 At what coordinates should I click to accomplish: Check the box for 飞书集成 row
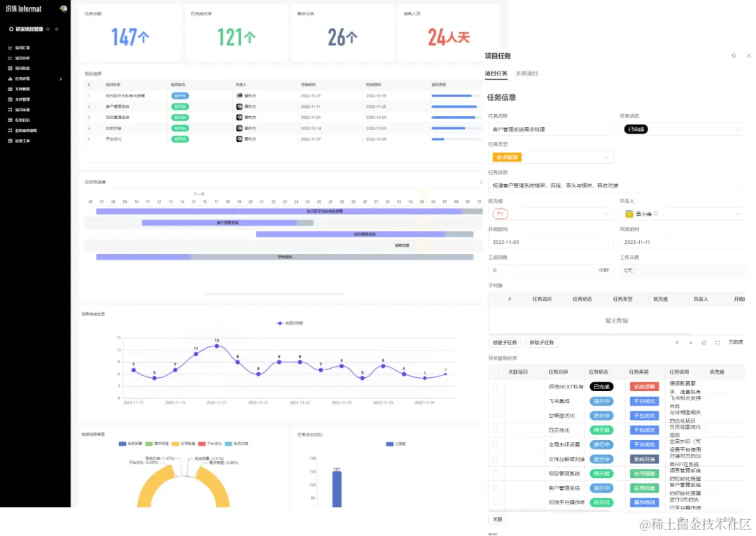(496, 401)
